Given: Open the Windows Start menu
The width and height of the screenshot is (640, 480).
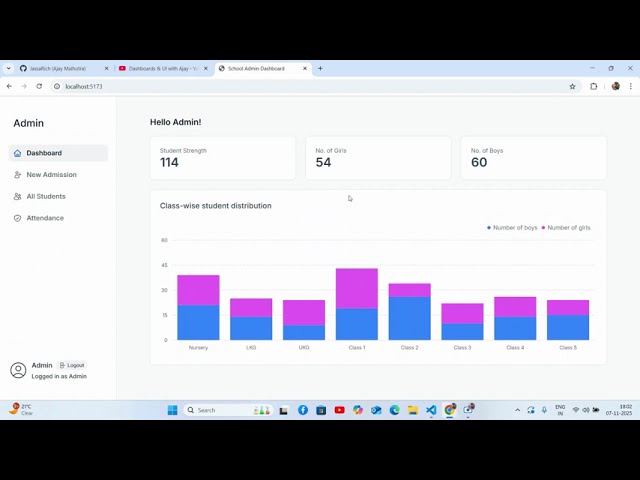Looking at the screenshot, I should [173, 410].
